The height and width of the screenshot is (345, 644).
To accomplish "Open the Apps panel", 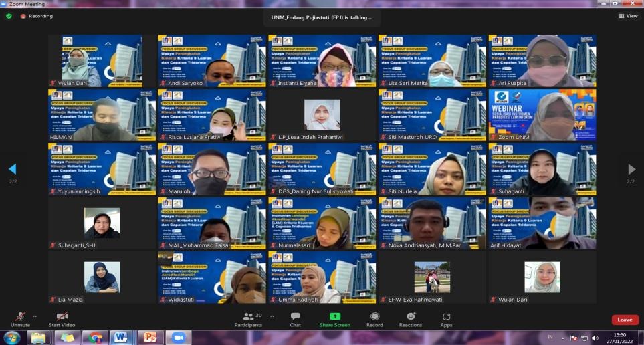I will click(x=446, y=317).
